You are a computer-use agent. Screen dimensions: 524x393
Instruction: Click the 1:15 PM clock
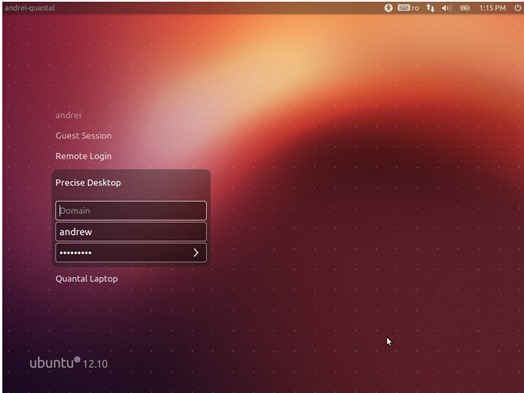492,8
